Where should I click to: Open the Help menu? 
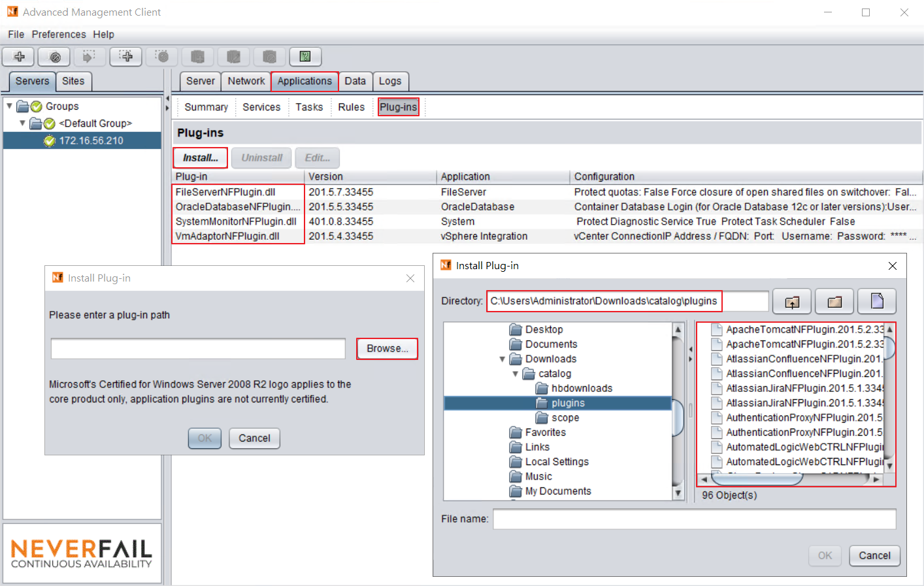tap(103, 34)
